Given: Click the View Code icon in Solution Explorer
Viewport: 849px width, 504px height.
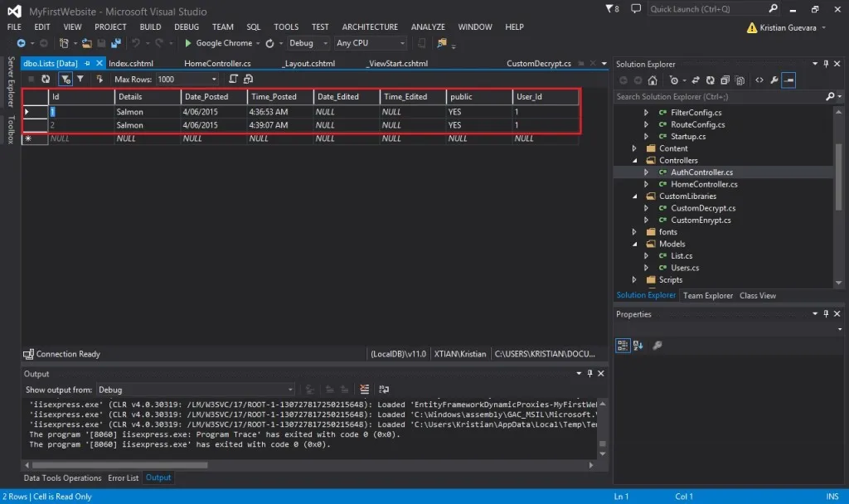Looking at the screenshot, I should 759,80.
